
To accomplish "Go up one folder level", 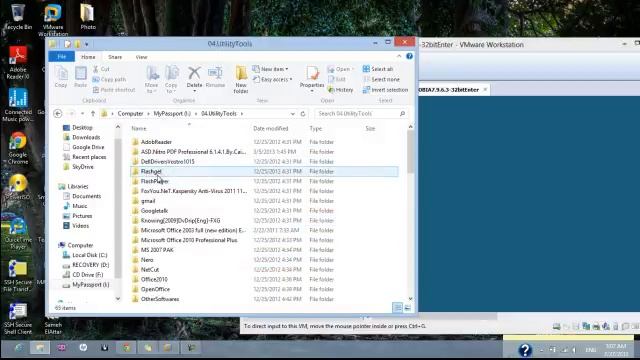I will (x=93, y=113).
